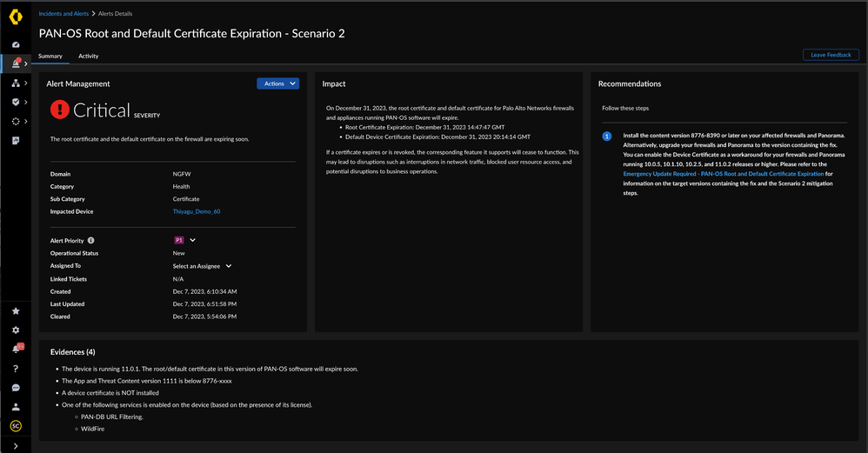
Task: Click the Leave Feedback button
Action: 831,55
